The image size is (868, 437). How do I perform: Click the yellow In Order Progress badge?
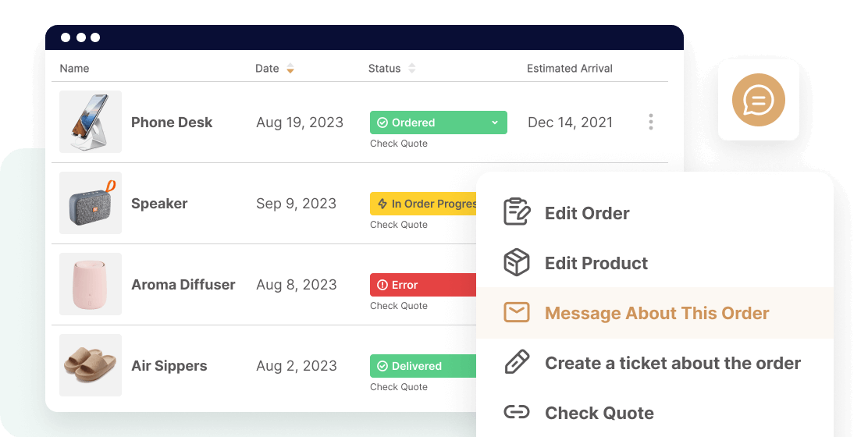(424, 204)
